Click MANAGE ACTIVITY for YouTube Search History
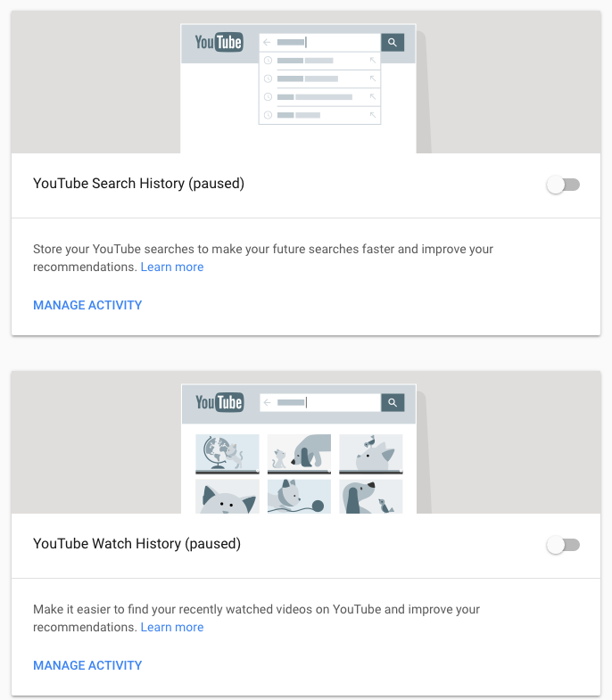 (x=87, y=305)
